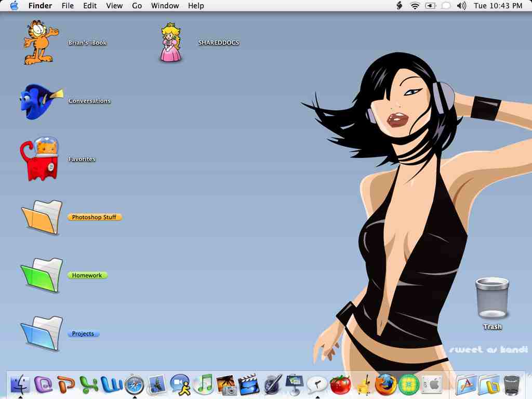Open the Help menu
This screenshot has height=399, width=532.
coord(196,6)
